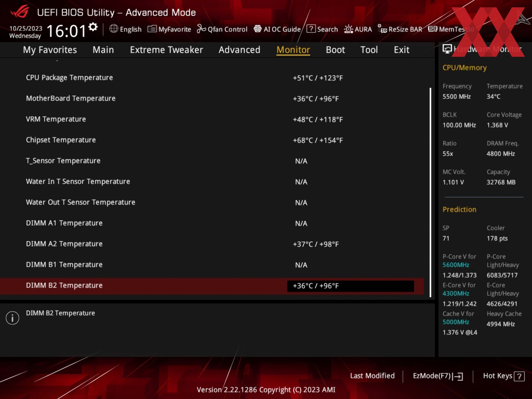The height and width of the screenshot is (399, 532).
Task: Click the main list vertical scrollbar
Action: (430, 192)
